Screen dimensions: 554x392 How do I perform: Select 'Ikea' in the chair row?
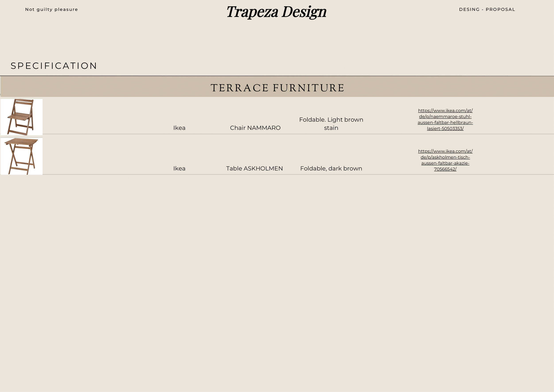pos(179,128)
